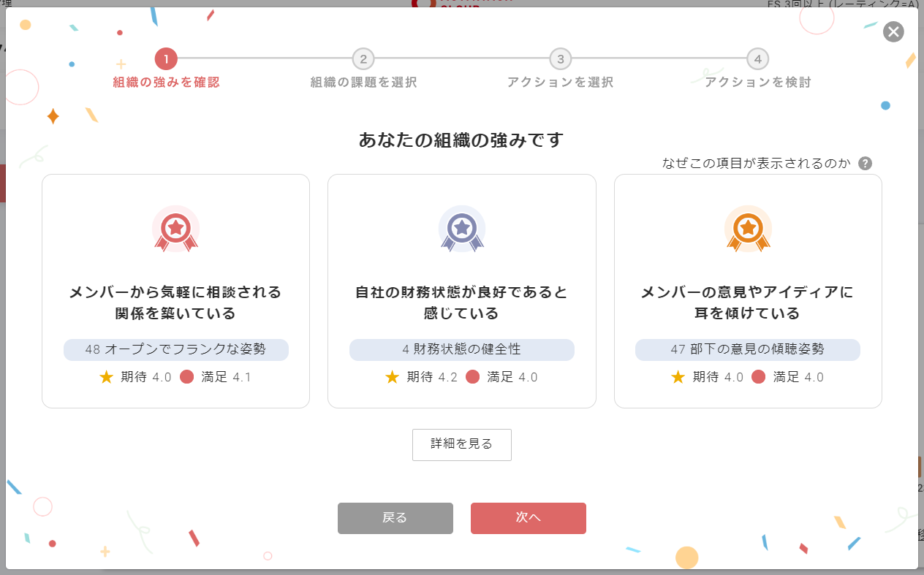Click the purple medal badge icon
This screenshot has height=575, width=924.
461,229
